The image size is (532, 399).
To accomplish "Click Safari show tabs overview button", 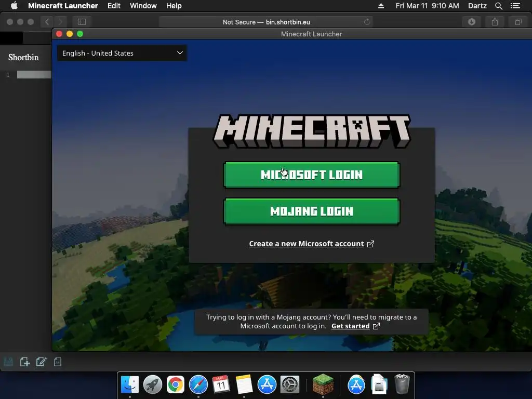I will click(x=518, y=22).
